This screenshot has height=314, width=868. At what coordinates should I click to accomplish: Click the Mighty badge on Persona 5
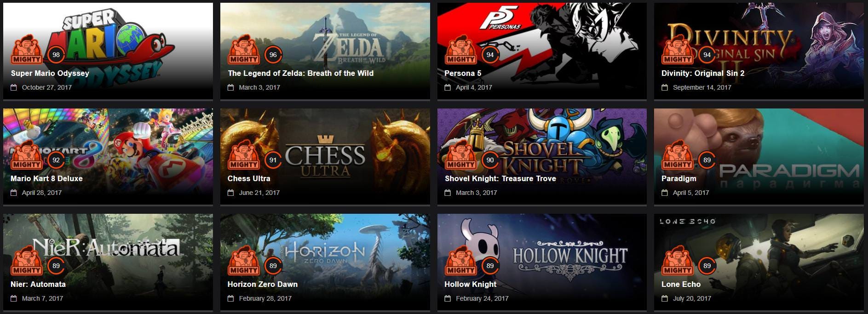click(460, 50)
